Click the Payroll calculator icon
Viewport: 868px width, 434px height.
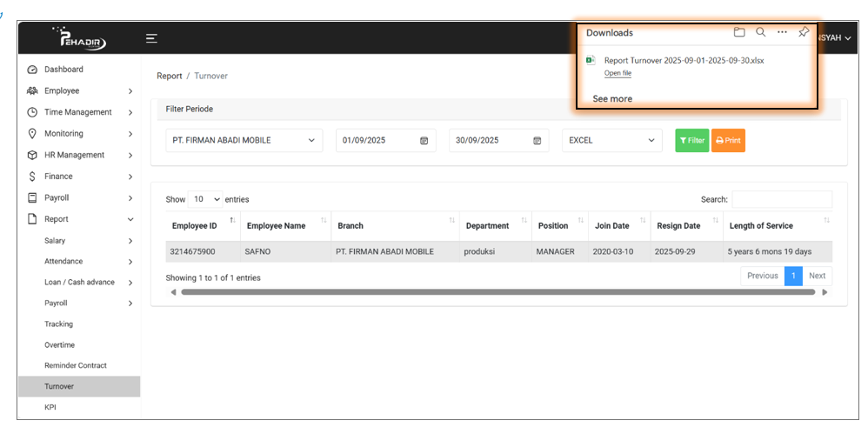[32, 197]
